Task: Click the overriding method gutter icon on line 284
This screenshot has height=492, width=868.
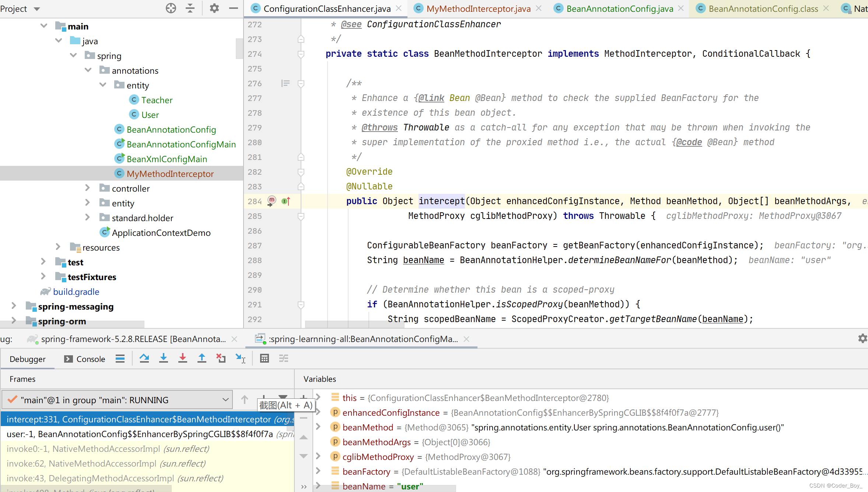Action: coord(286,201)
